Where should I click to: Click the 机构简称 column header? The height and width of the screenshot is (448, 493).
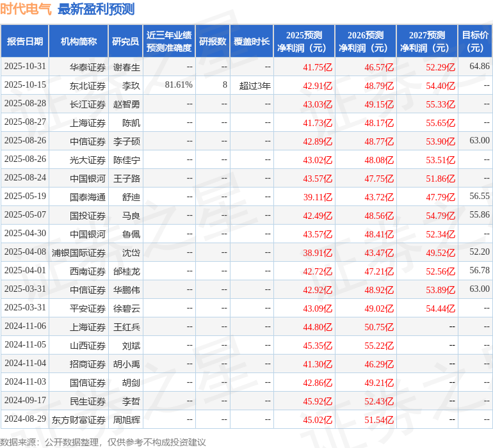pos(78,42)
